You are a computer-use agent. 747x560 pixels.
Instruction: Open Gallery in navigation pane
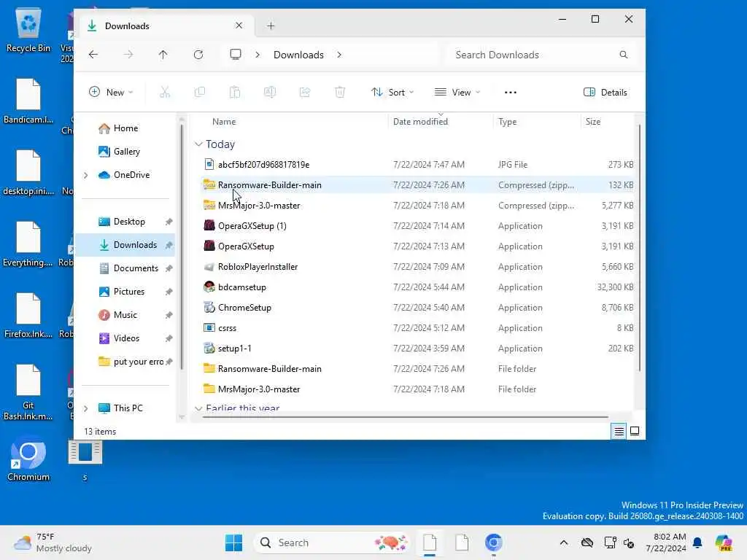(127, 152)
